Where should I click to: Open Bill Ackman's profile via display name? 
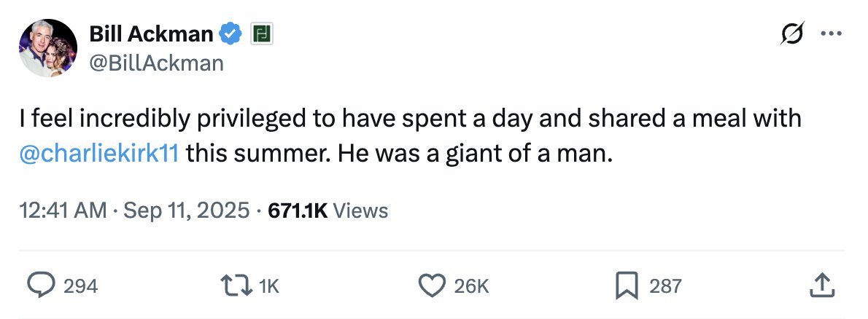[152, 34]
